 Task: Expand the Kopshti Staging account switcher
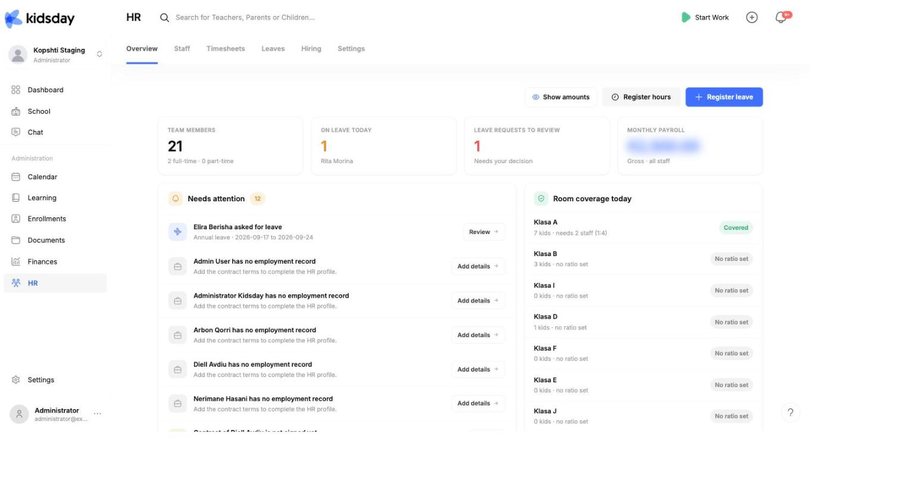pos(99,54)
